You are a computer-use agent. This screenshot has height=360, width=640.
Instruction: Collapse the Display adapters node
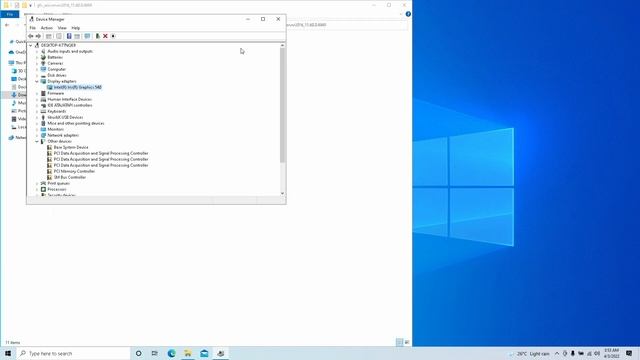(37, 81)
